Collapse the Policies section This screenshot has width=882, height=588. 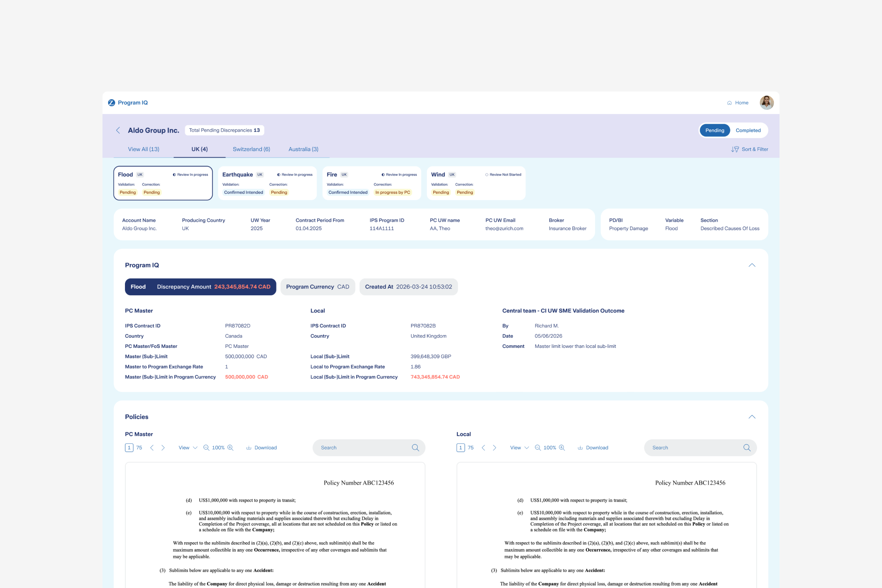752,417
